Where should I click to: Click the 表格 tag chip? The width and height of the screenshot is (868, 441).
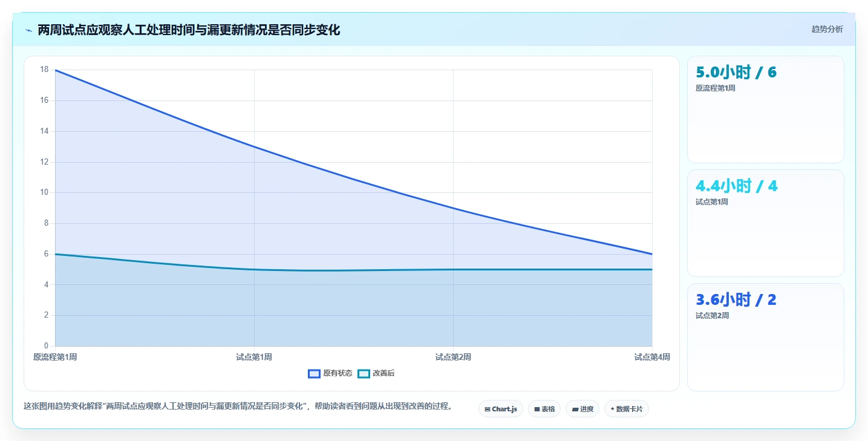pos(544,409)
